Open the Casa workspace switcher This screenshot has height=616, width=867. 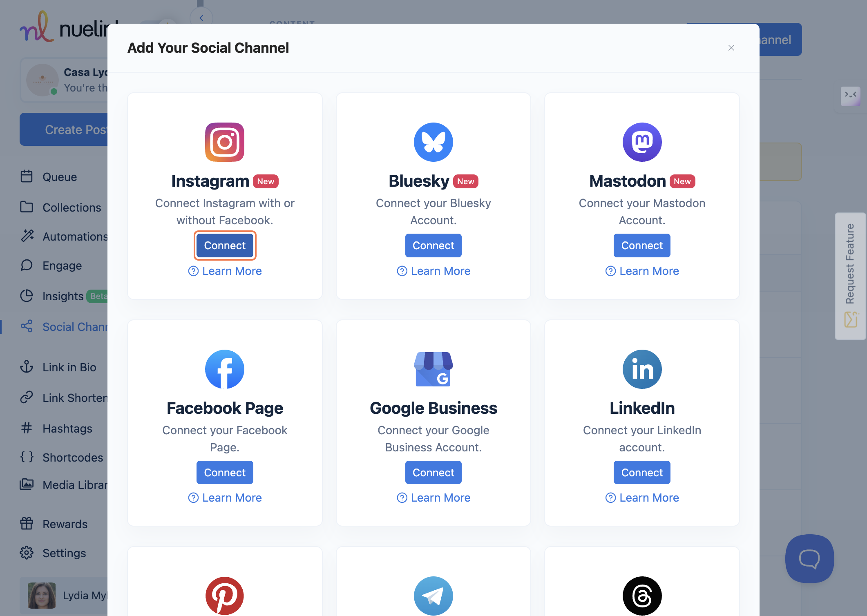64,80
